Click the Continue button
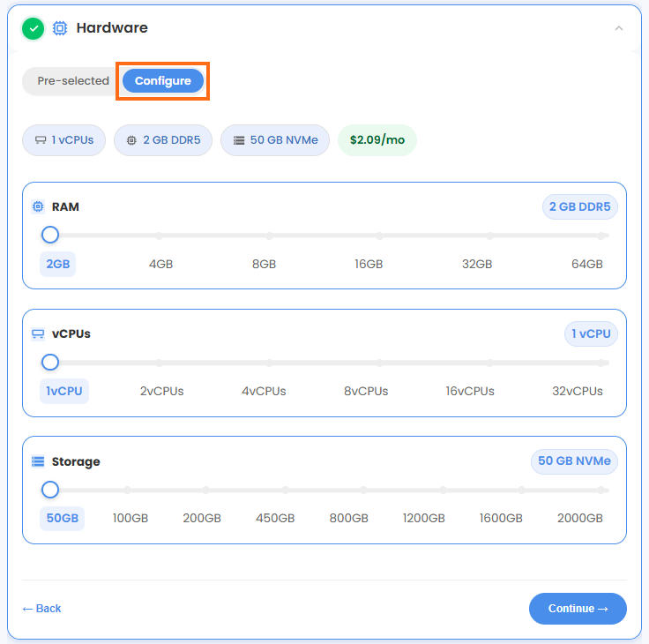Viewport: 649px width, 644px height. (578, 609)
